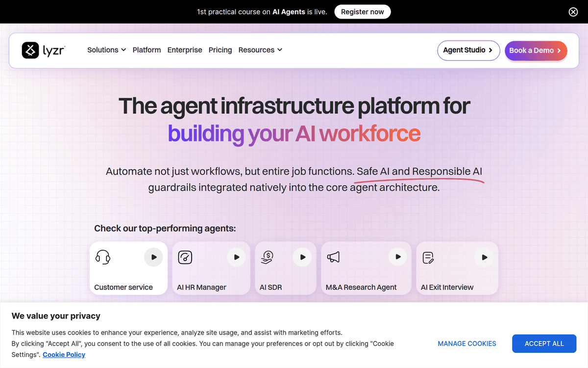Click the notepad AI Exit Interview icon
This screenshot has height=368, width=588.
pyautogui.click(x=428, y=257)
